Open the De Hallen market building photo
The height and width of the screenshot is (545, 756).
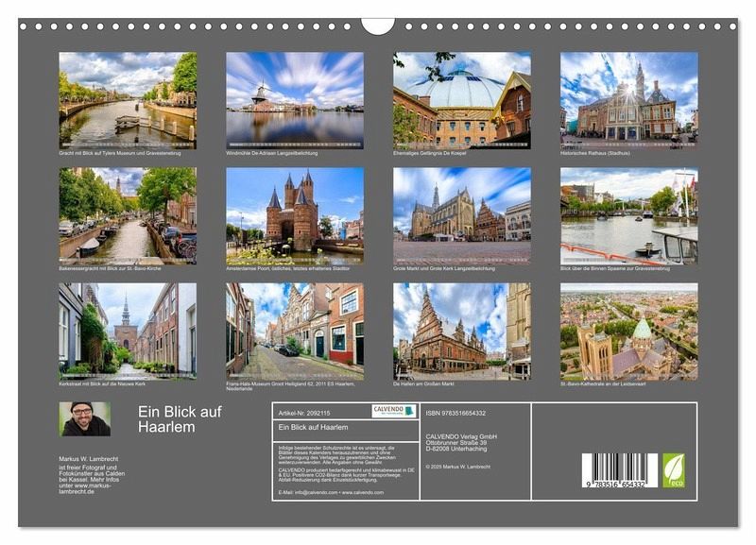[462, 332]
